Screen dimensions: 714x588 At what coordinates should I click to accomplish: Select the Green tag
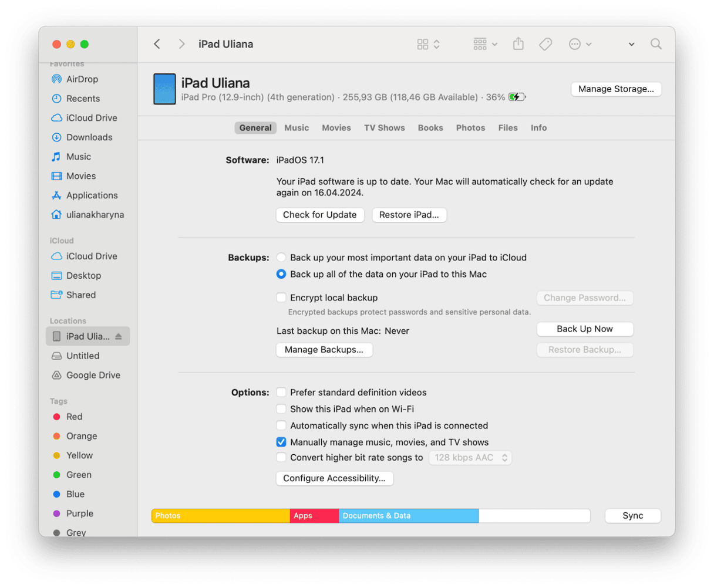(x=79, y=475)
